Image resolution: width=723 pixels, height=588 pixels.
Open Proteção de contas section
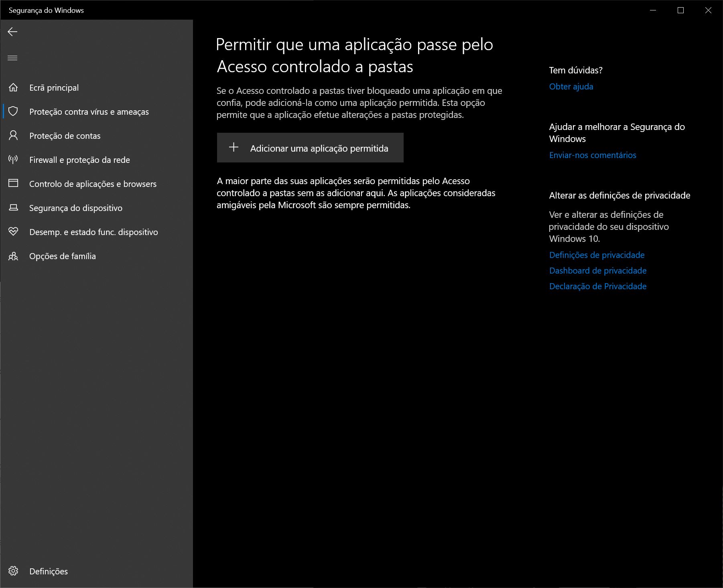tap(96, 136)
